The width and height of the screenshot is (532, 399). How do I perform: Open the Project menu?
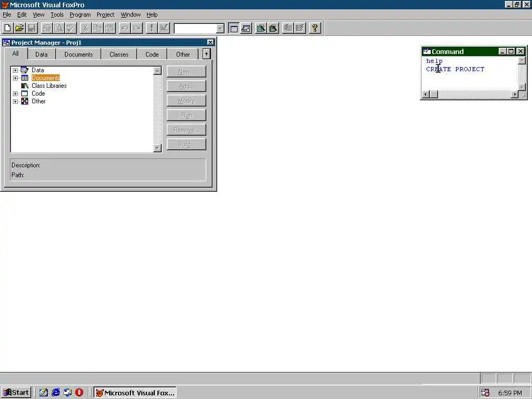click(x=105, y=15)
